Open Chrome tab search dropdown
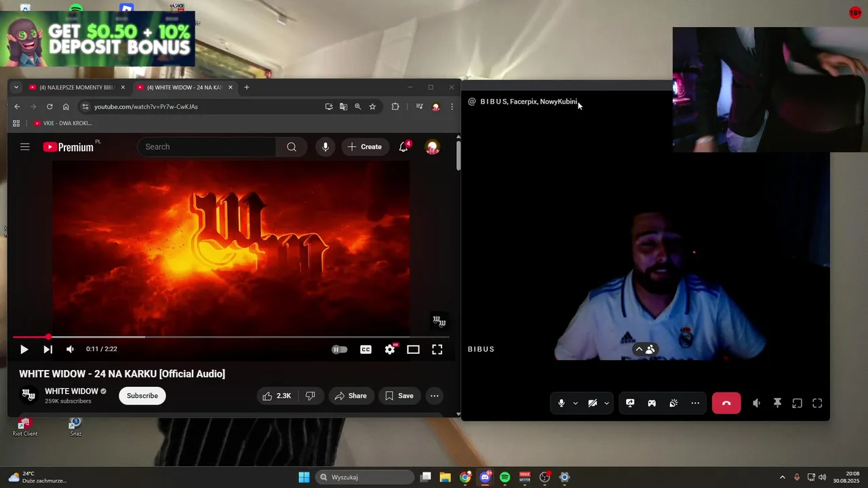868x488 pixels. coord(16,87)
